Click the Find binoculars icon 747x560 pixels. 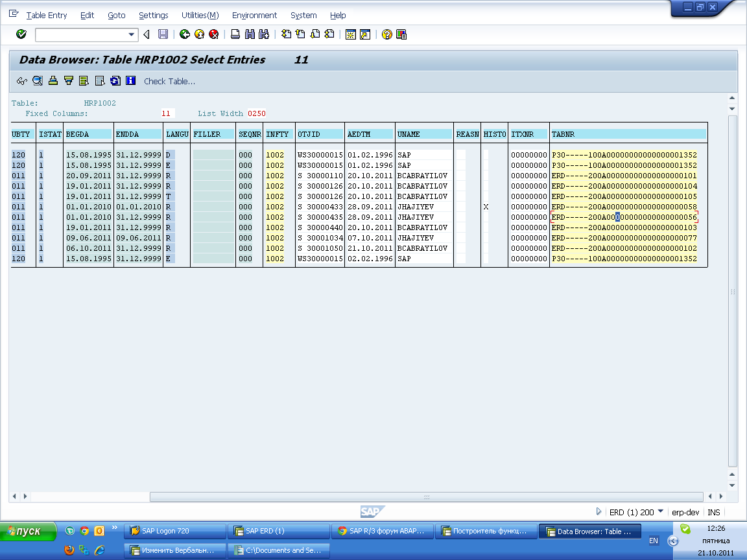[x=250, y=34]
